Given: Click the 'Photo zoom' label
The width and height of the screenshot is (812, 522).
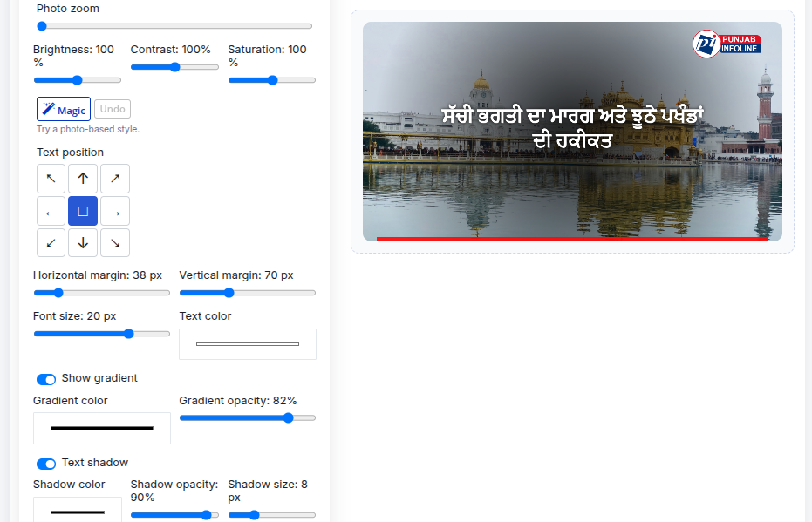Looking at the screenshot, I should (x=68, y=8).
